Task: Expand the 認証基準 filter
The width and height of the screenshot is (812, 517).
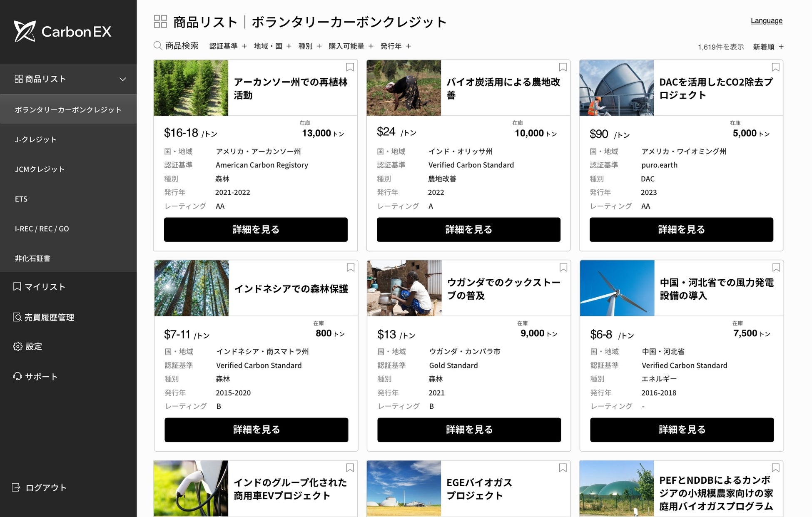Action: tap(228, 46)
